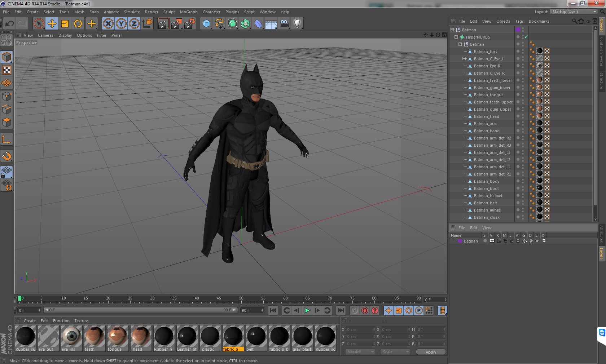This screenshot has height=364, width=606.
Task: Click the Undo arrow icon
Action: [x=9, y=24]
